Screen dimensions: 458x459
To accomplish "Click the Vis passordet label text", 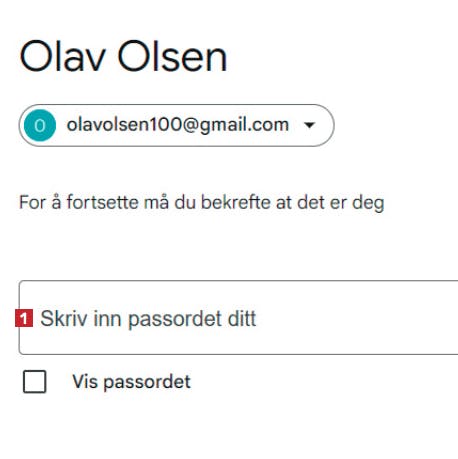I will [x=131, y=382].
